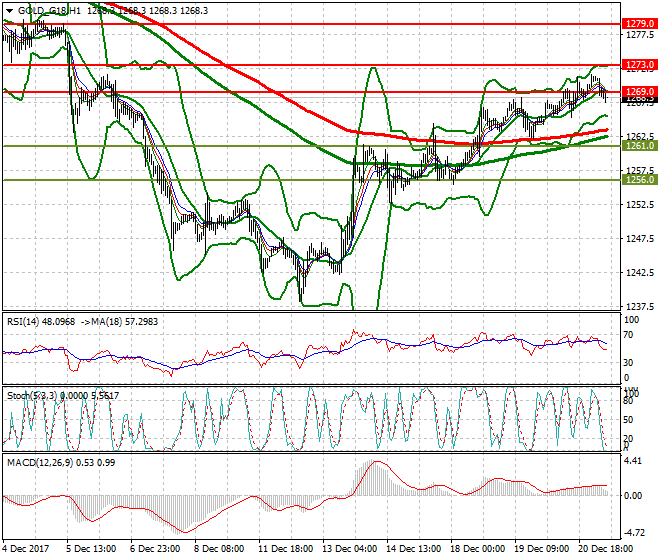Click the 5 Dec 13:00 time axis label
The width and height of the screenshot is (660, 560).
tap(91, 549)
